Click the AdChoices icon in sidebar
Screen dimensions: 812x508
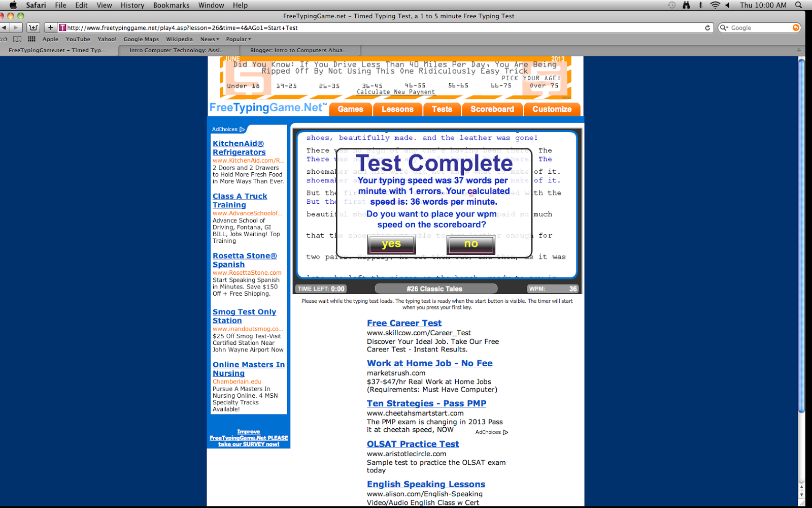242,130
